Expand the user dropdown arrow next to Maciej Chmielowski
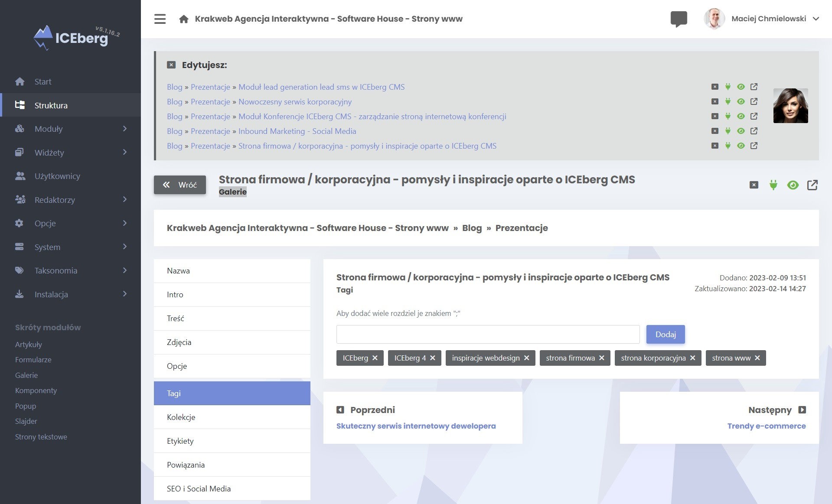Screen dimensions: 832x504 [816, 19]
